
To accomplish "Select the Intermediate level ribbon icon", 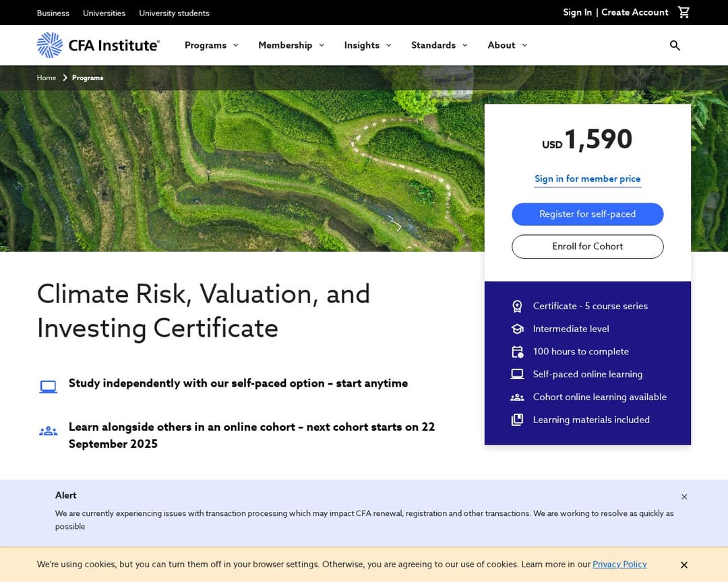I will coord(517,329).
